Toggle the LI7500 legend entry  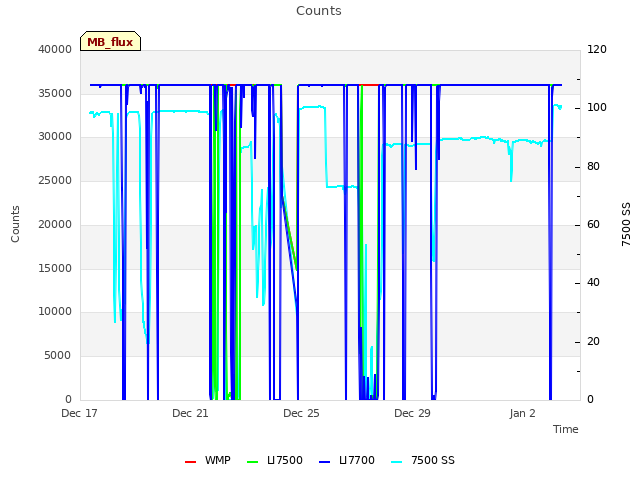(x=275, y=460)
